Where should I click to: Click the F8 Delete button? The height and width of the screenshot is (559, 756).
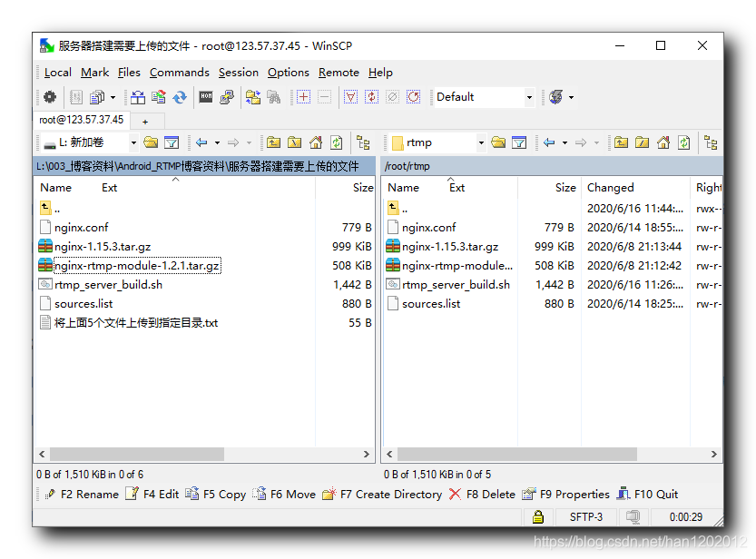(482, 495)
